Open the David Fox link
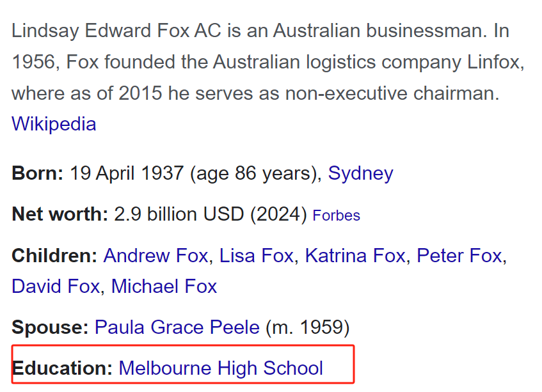 click(55, 286)
